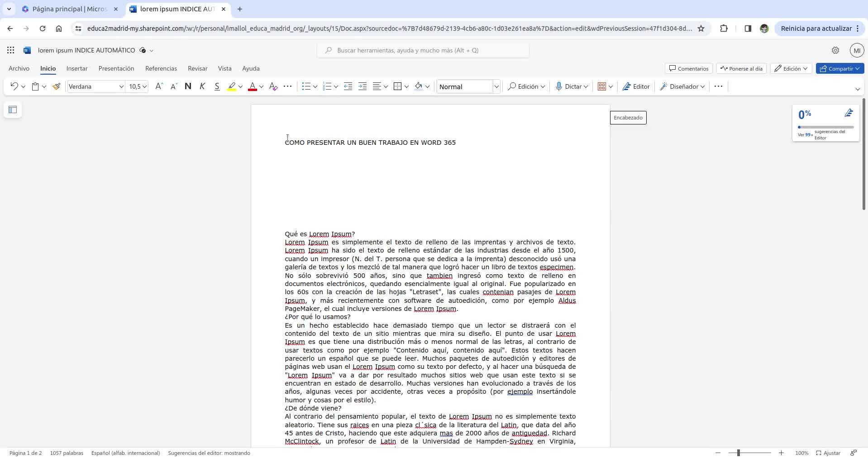Screen dimensions: 868x458
Task: Switch to the Insertar ribbon tab
Action: click(77, 68)
